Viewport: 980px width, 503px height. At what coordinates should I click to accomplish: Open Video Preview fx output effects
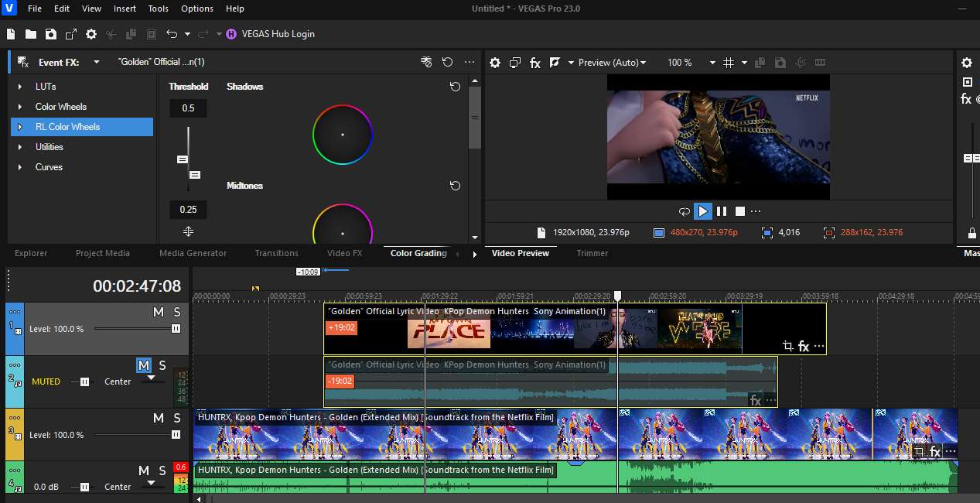(x=534, y=63)
